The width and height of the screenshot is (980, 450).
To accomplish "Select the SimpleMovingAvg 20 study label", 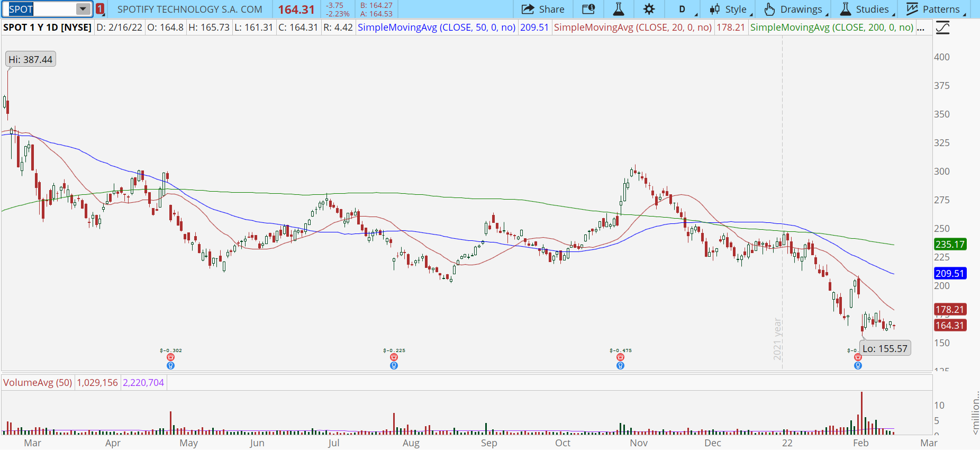I will click(633, 28).
